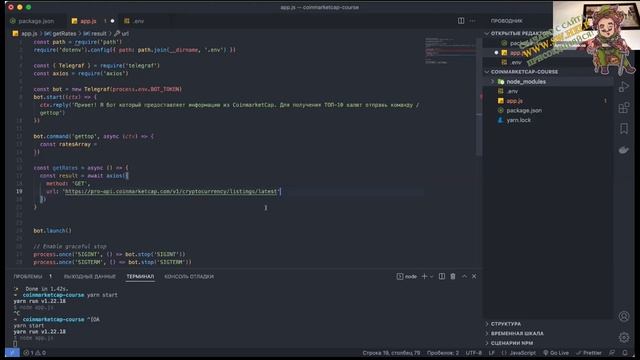Show errors and warnings in status bar
Image resolution: width=640 pixels, height=360 pixels.
coord(34,353)
